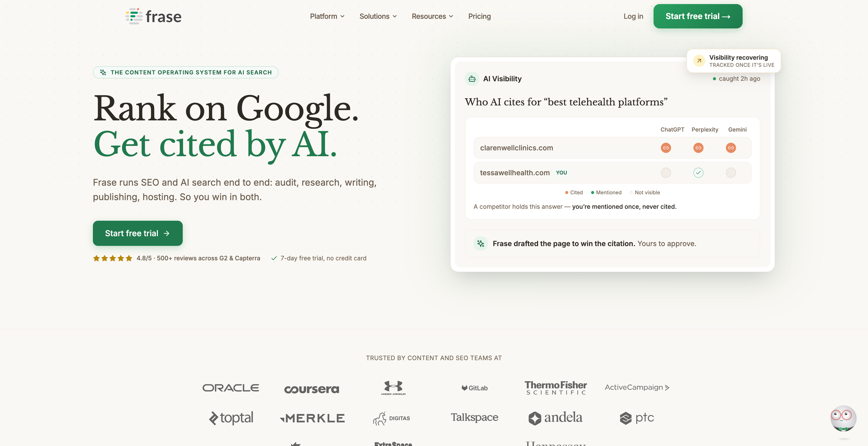
Task: Click the Under Armour logo
Action: [x=393, y=388]
